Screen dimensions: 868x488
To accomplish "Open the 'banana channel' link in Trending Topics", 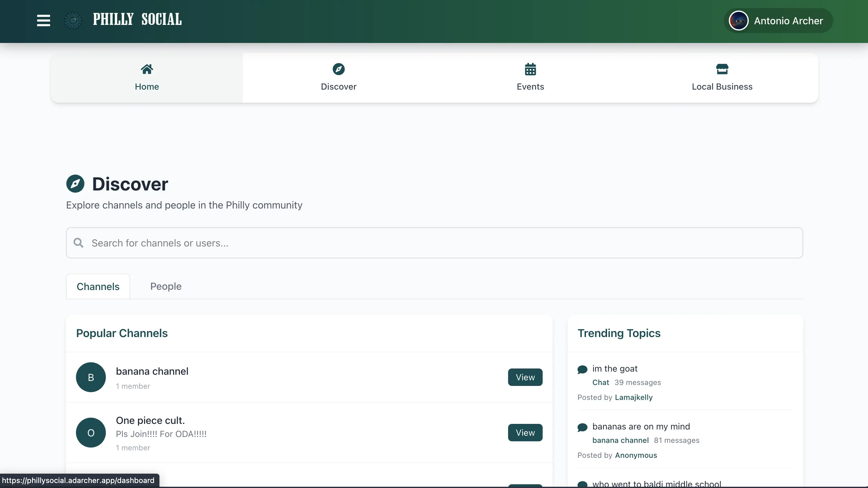I will coord(620,440).
